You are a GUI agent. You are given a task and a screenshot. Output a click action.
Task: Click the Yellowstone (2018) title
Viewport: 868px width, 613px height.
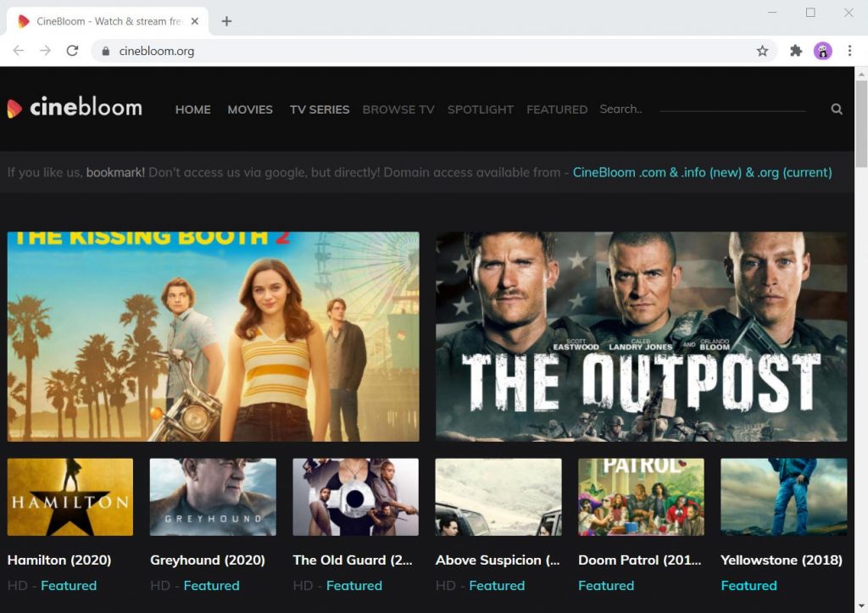click(782, 560)
